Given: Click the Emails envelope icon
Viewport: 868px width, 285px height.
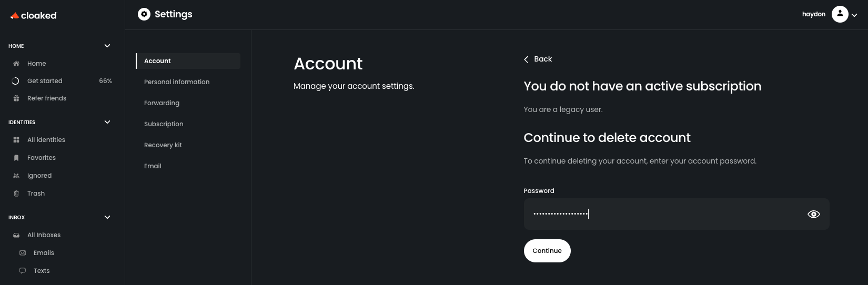Looking at the screenshot, I should click(x=23, y=253).
